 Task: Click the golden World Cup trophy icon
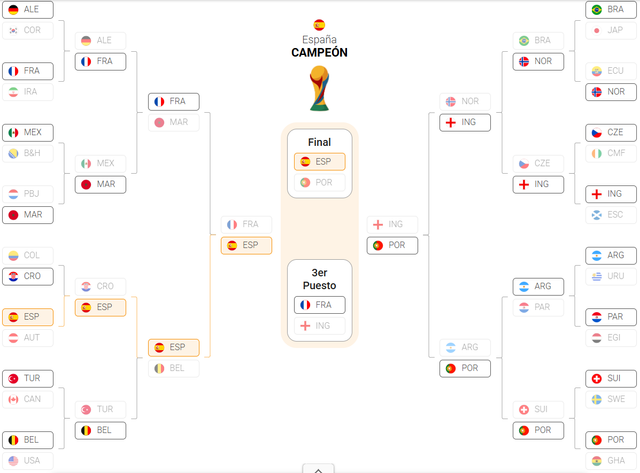coord(319,89)
